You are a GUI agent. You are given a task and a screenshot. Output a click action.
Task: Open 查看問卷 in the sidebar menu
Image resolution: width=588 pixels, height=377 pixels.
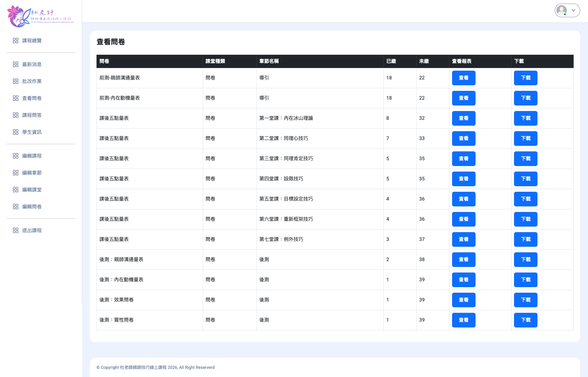(x=32, y=98)
